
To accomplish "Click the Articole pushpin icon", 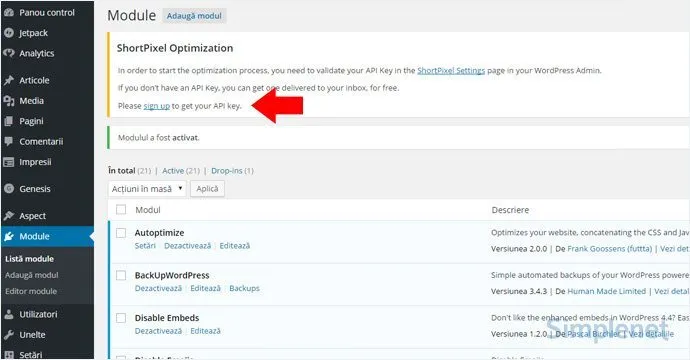I will [x=9, y=81].
